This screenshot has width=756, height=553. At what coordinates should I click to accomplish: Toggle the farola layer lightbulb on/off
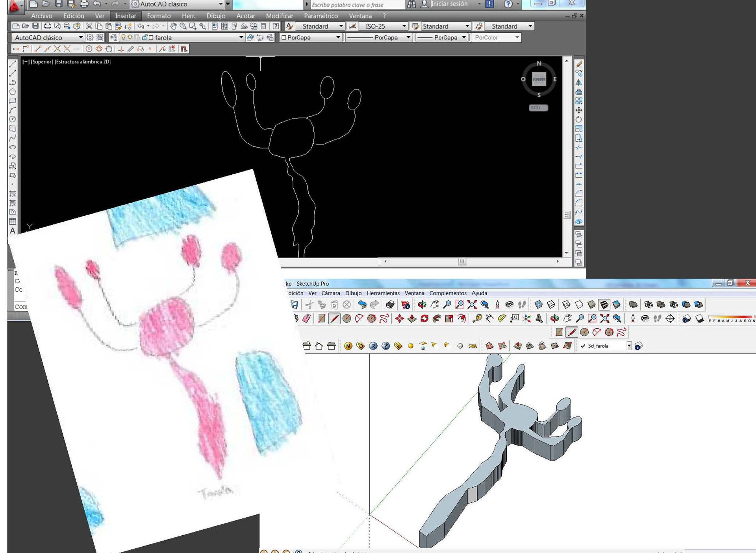(123, 37)
